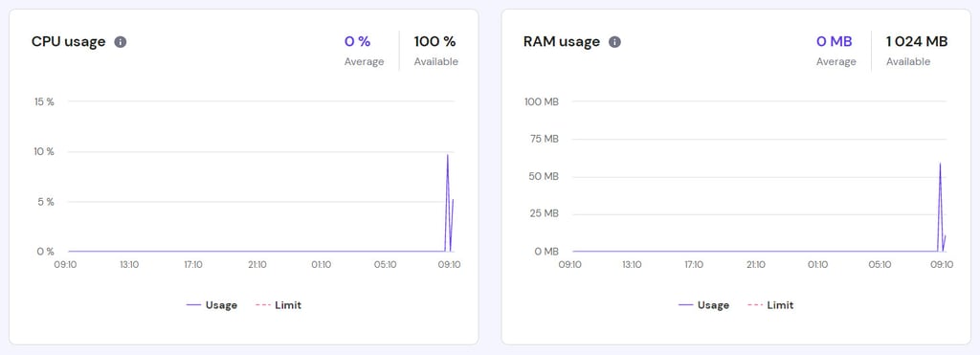Image resolution: width=980 pixels, height=355 pixels.
Task: Toggle the Usage legend in RAM chart
Action: tap(703, 305)
